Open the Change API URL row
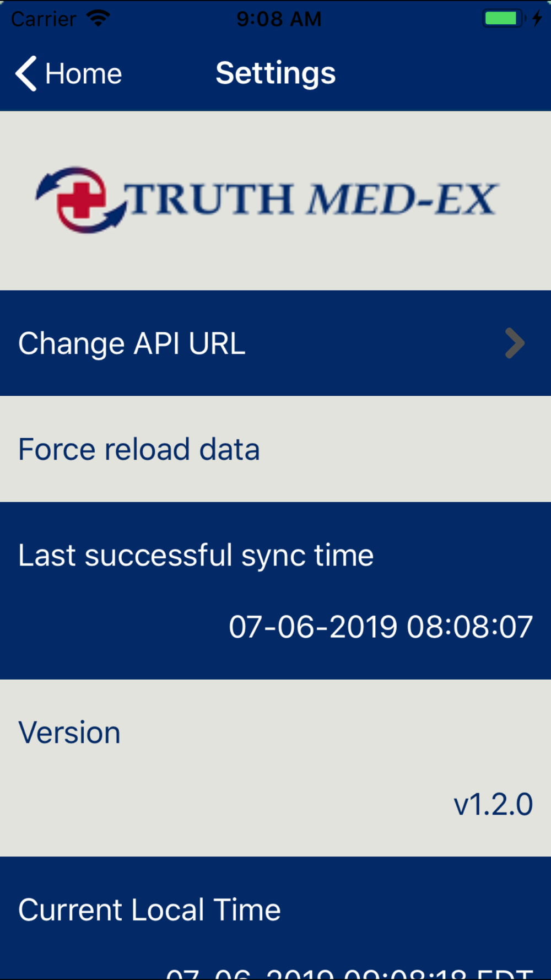551x980 pixels. click(x=275, y=343)
